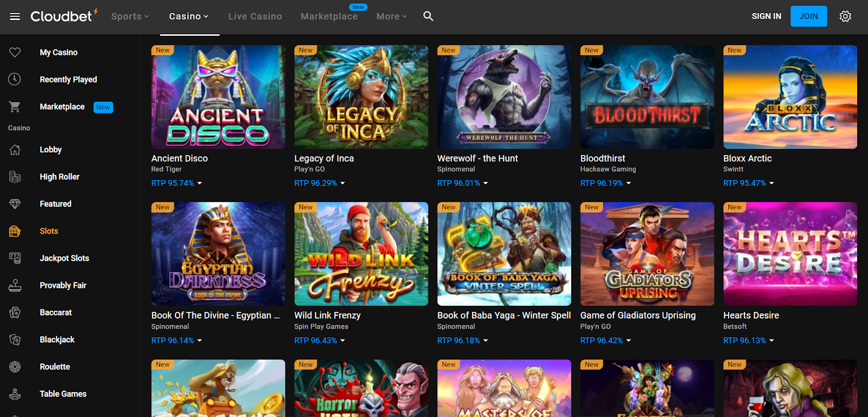Click the Blackjack cards icon
This screenshot has height=417, width=868.
[15, 339]
